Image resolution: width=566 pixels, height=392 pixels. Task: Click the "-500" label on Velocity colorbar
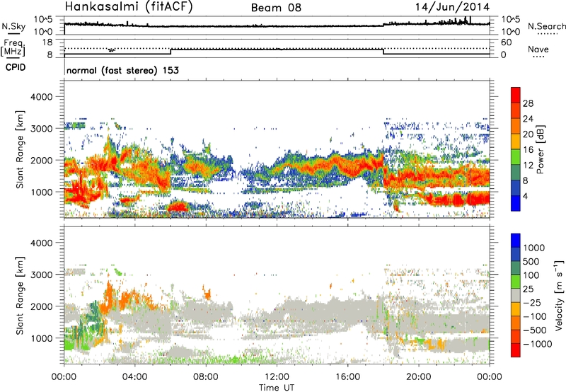(x=534, y=330)
